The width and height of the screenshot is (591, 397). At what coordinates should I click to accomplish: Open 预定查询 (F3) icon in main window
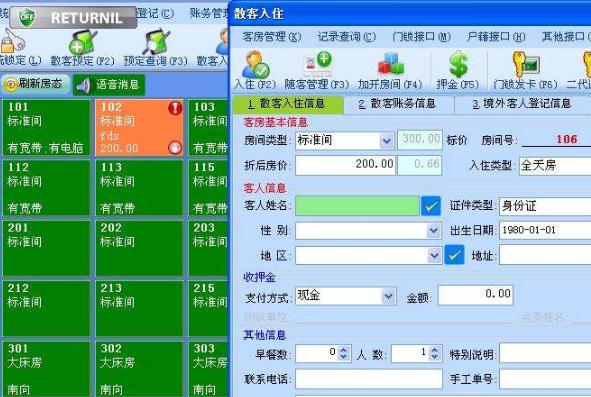pyautogui.click(x=156, y=41)
